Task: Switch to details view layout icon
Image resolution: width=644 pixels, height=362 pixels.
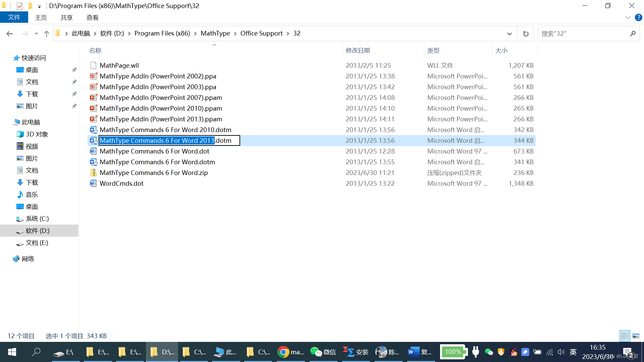Action: 625,336
